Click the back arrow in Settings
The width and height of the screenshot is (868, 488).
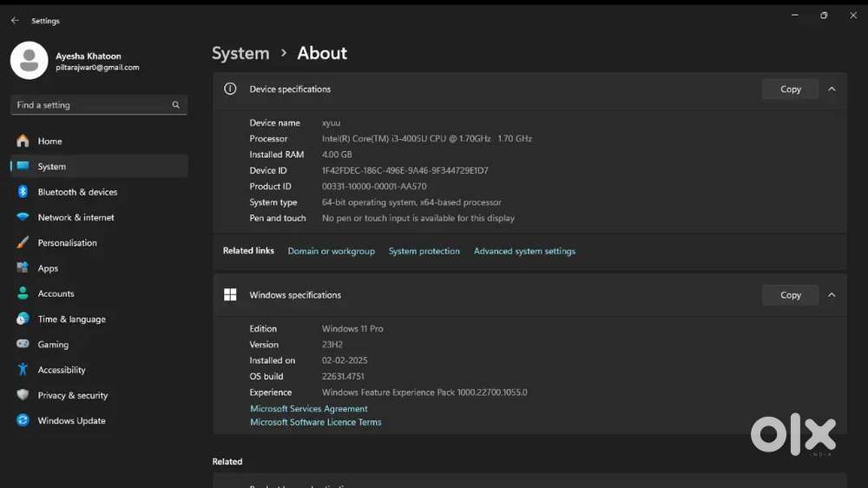coord(15,20)
